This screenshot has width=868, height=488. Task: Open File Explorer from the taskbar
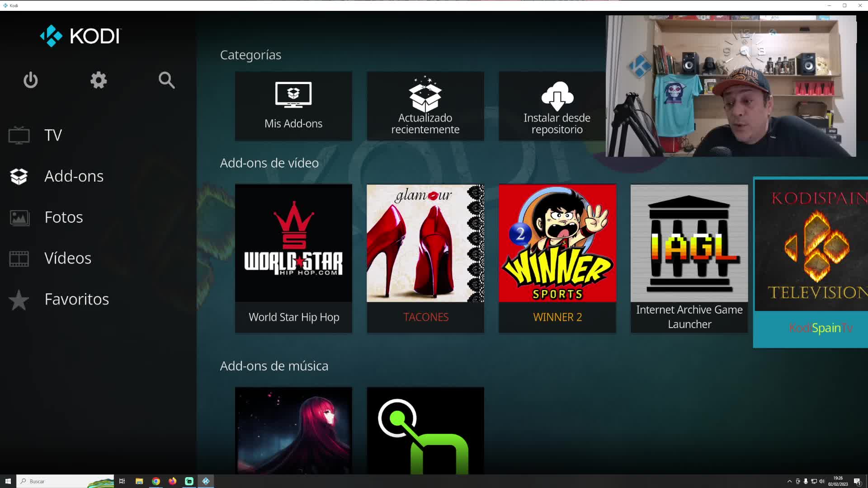pyautogui.click(x=139, y=481)
